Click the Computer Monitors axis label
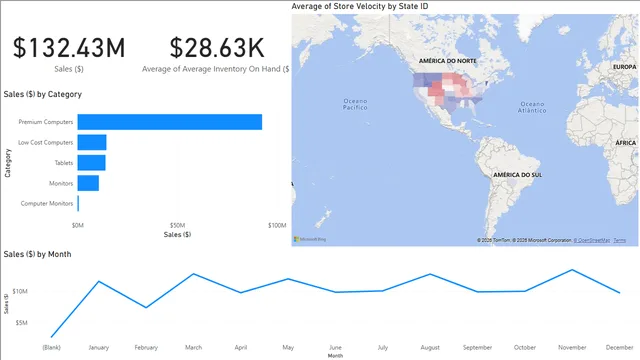The height and width of the screenshot is (360, 640). tap(47, 204)
